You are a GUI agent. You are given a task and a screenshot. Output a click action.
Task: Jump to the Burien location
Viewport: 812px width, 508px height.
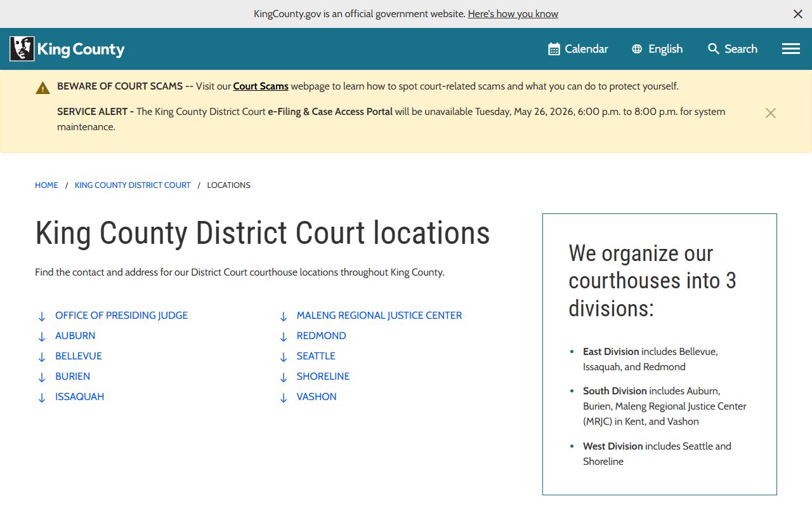coord(73,377)
